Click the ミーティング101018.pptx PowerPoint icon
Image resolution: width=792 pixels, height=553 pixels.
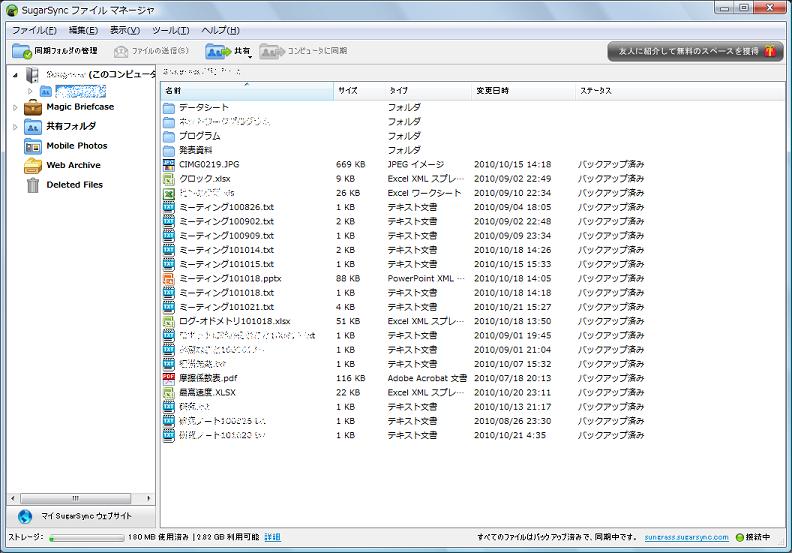[x=169, y=279]
